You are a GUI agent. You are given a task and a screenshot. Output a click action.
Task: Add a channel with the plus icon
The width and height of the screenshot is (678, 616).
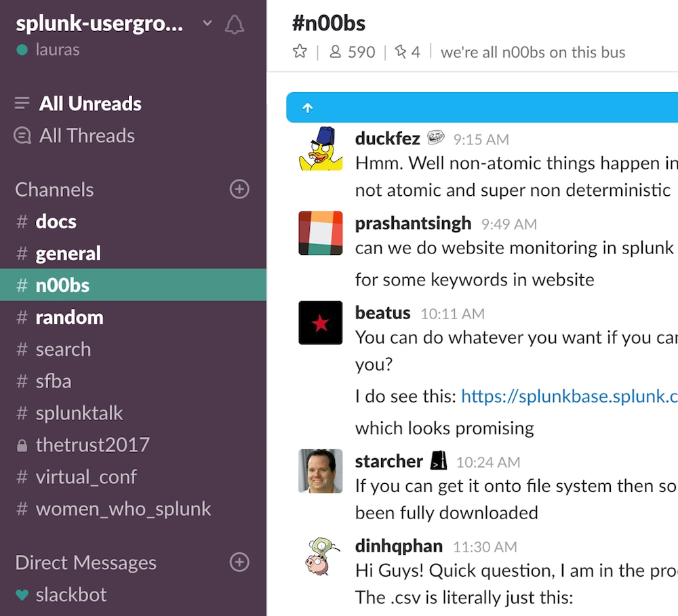(239, 189)
